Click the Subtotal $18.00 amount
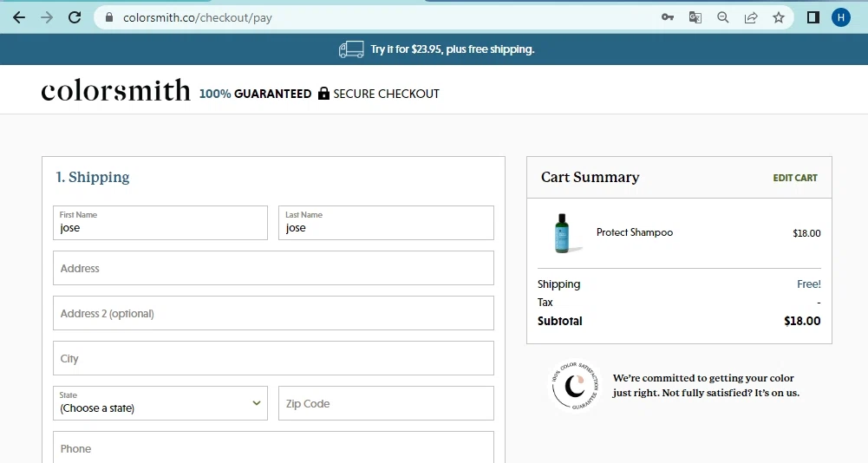The width and height of the screenshot is (868, 463). pos(802,321)
